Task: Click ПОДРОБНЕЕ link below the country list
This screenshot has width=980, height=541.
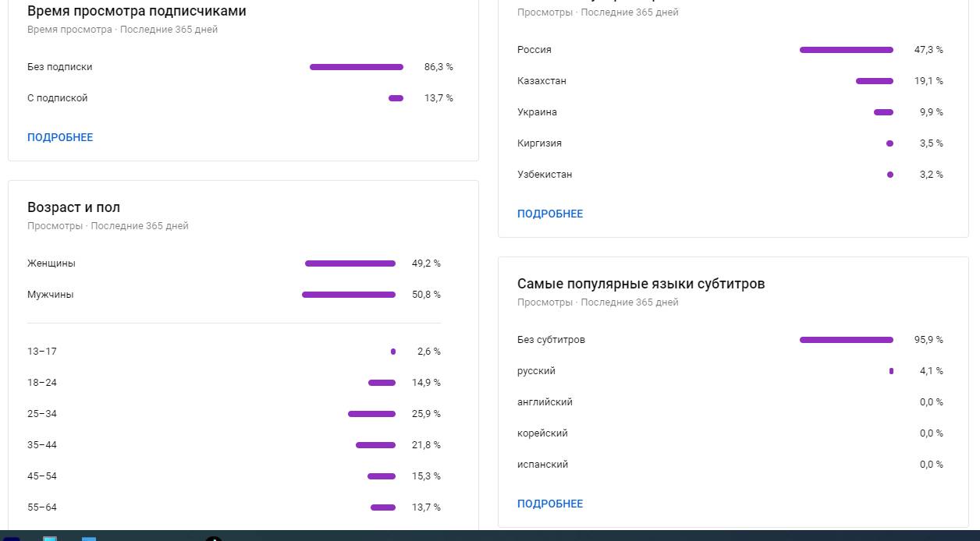Action: pyautogui.click(x=550, y=214)
